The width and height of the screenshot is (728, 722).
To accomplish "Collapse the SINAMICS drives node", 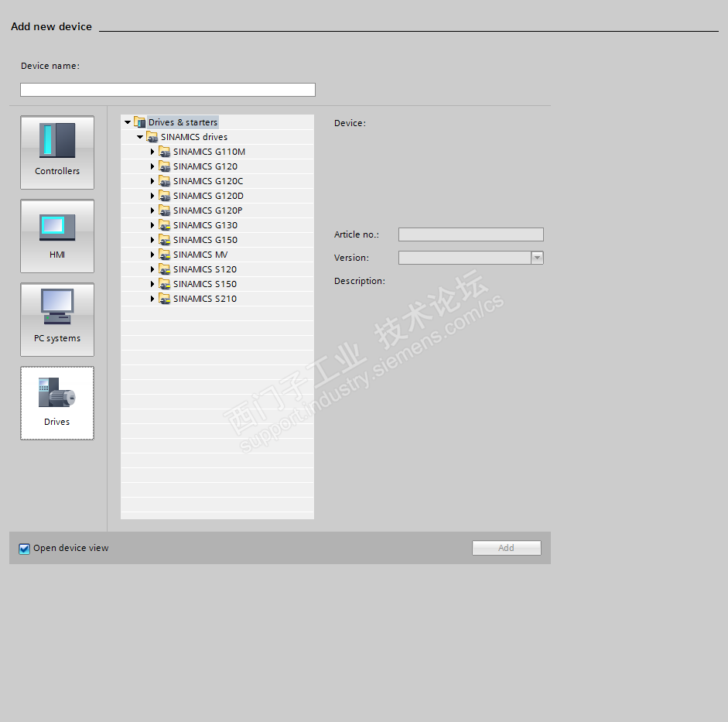I will coord(140,137).
